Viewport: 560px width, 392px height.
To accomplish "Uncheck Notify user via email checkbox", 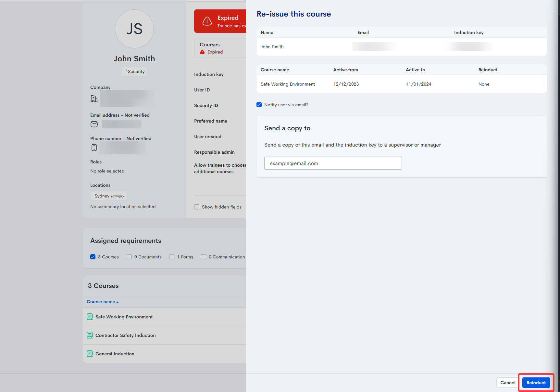I will click(x=259, y=105).
